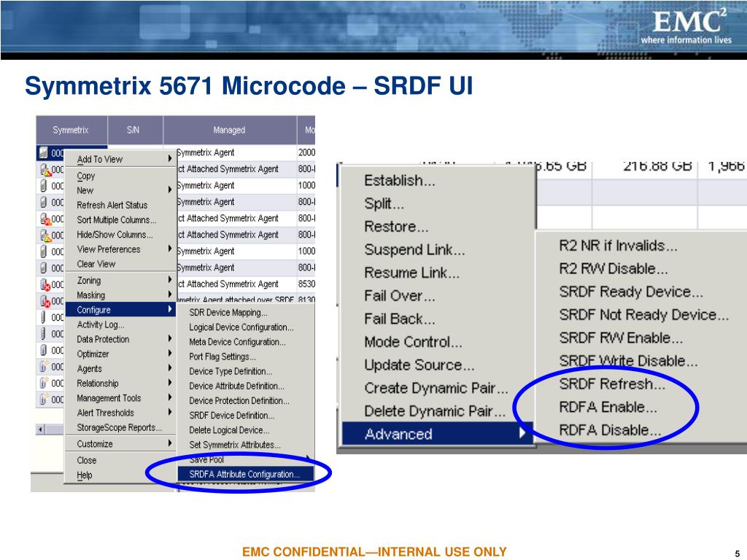Choose RDFA Disable...
The image size is (747, 560).
pyautogui.click(x=641, y=430)
